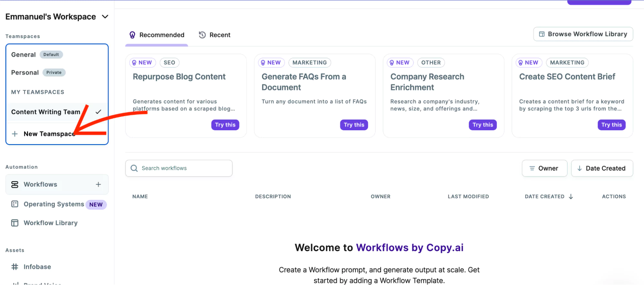Click the Recent clock icon

(x=202, y=35)
